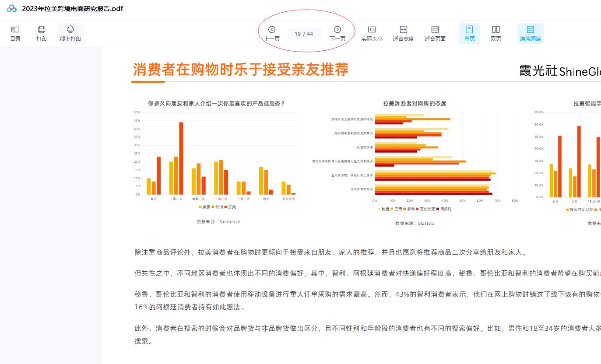Click the 2023年拉美跨境电商研究报告.pdf file title

pos(72,9)
